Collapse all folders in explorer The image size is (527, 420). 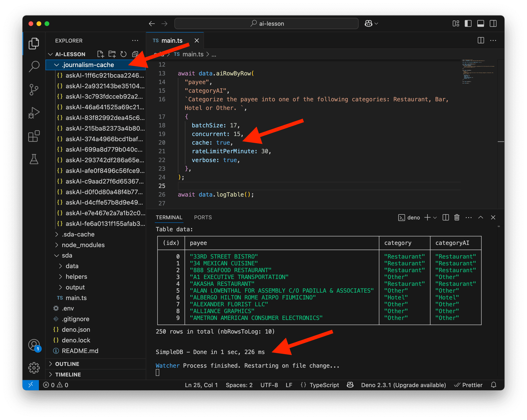coord(135,54)
